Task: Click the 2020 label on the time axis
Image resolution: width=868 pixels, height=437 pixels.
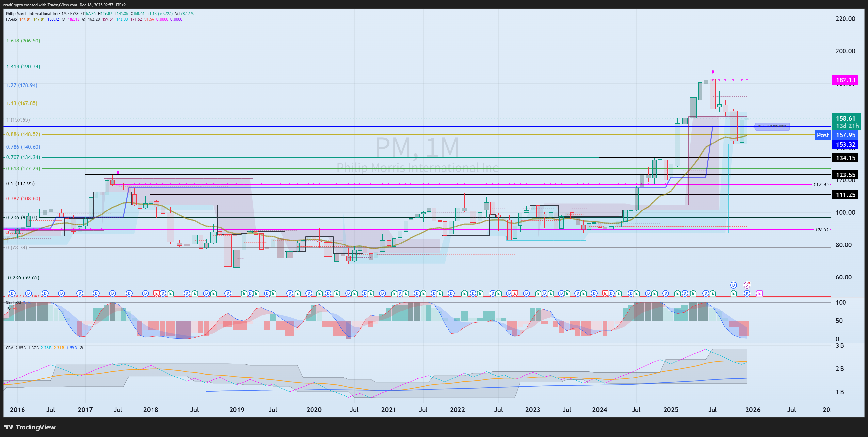Action: point(314,409)
